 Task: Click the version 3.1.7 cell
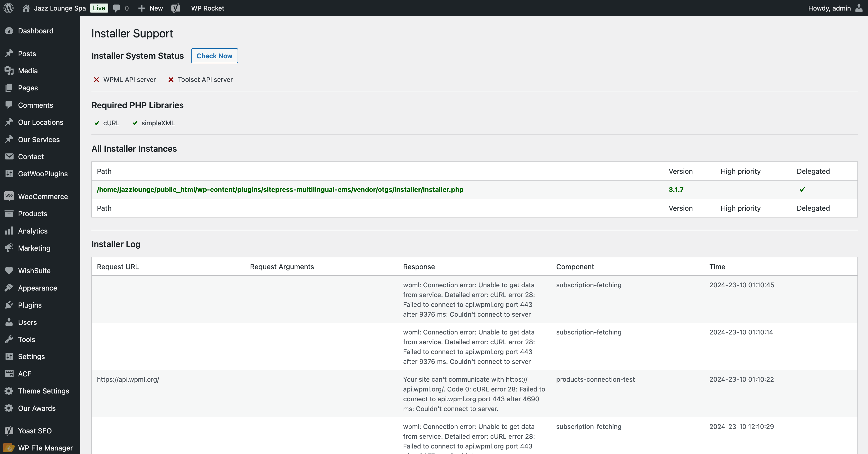tap(676, 189)
